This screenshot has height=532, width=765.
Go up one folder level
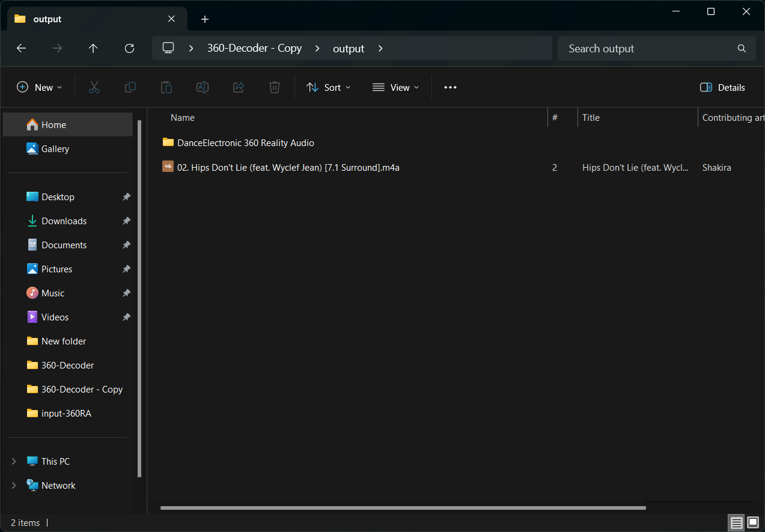coord(93,49)
